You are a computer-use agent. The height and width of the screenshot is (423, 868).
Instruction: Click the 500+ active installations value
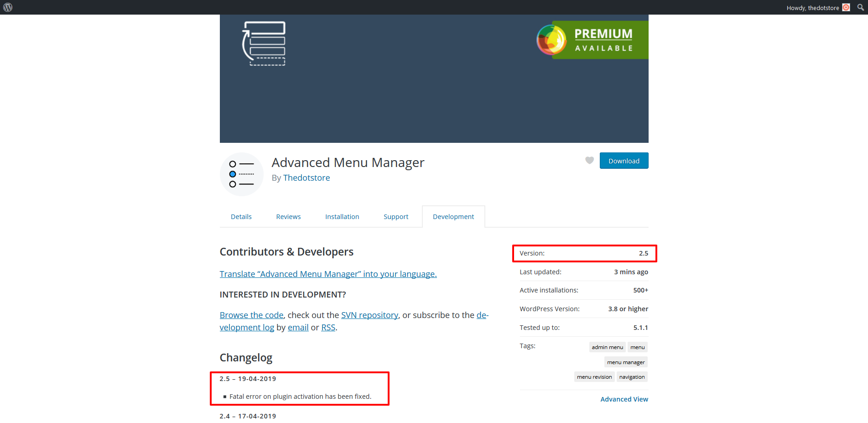(x=640, y=290)
